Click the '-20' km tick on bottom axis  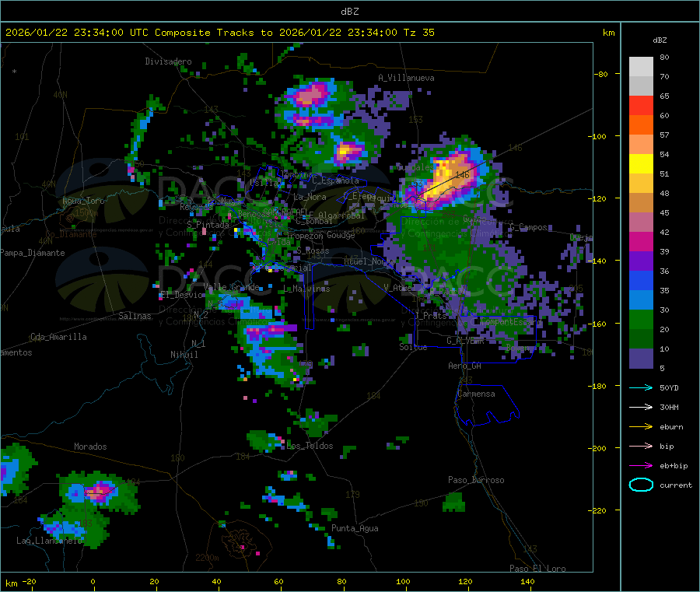click(29, 582)
